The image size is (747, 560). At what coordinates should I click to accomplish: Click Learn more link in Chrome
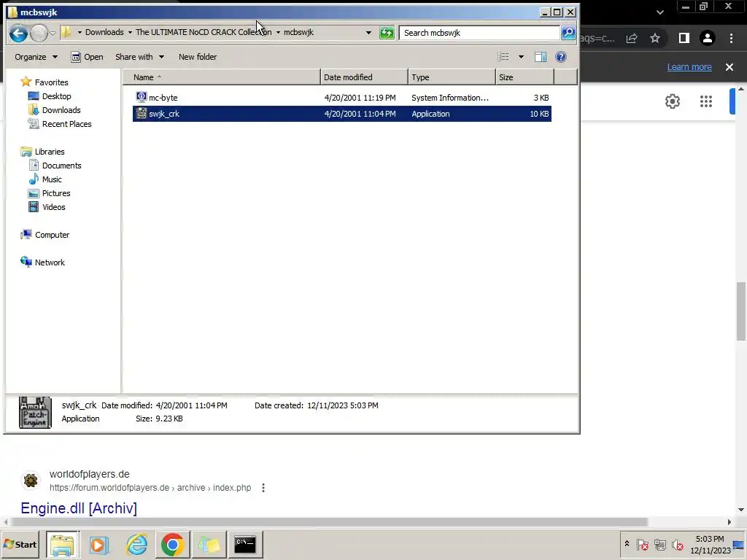coord(689,67)
